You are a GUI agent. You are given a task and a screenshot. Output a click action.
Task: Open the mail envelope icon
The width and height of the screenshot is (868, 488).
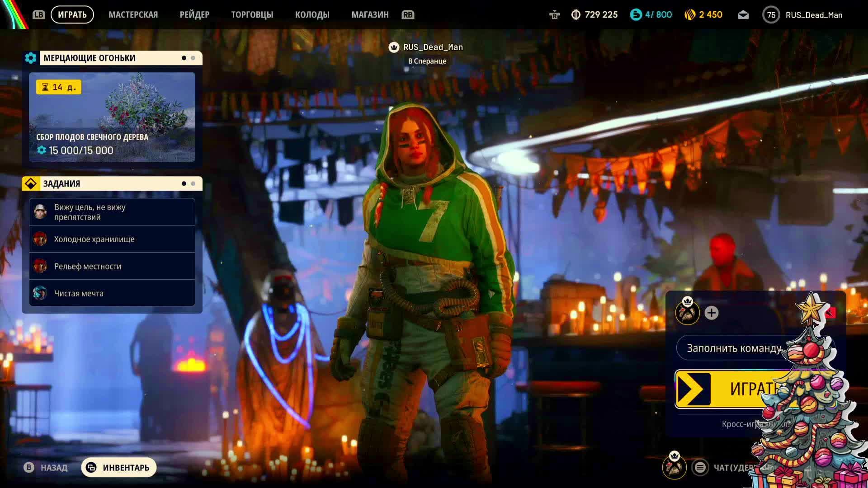pos(743,15)
